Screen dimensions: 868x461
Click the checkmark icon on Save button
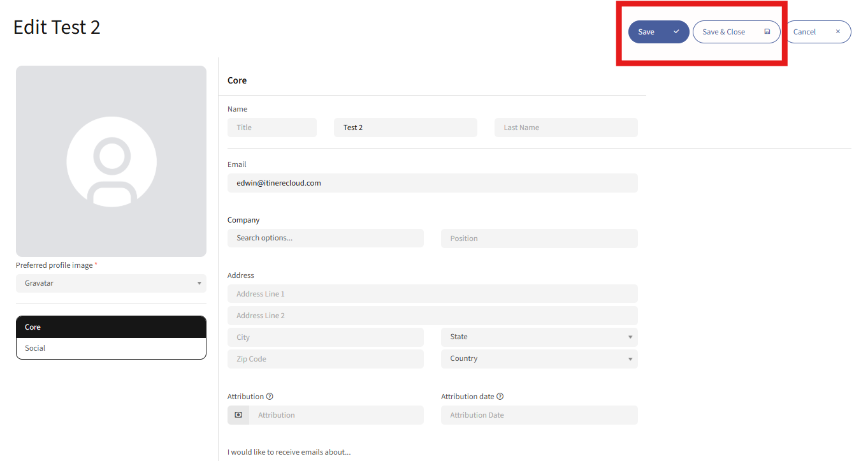tap(676, 32)
